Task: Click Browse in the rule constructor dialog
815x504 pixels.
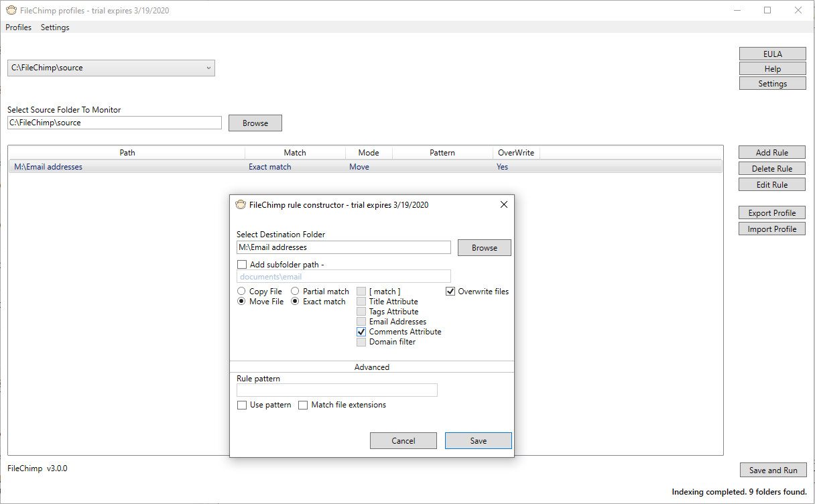Action: point(485,247)
